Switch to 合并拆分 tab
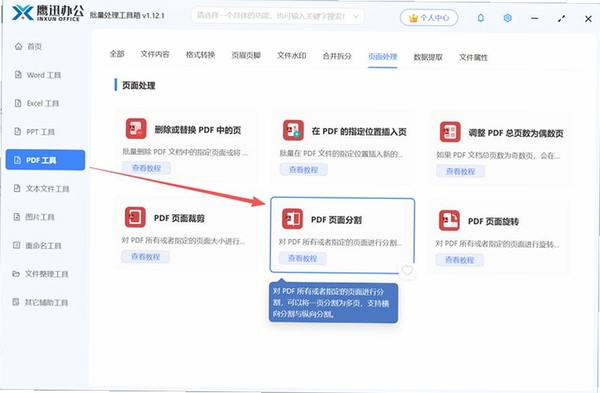Viewport: 600px width, 393px height. [x=337, y=56]
